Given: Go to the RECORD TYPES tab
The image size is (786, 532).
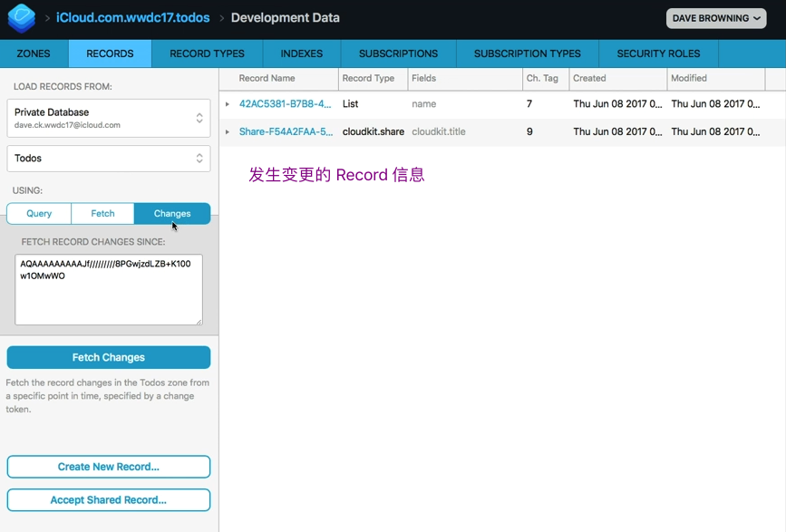Looking at the screenshot, I should [207, 53].
